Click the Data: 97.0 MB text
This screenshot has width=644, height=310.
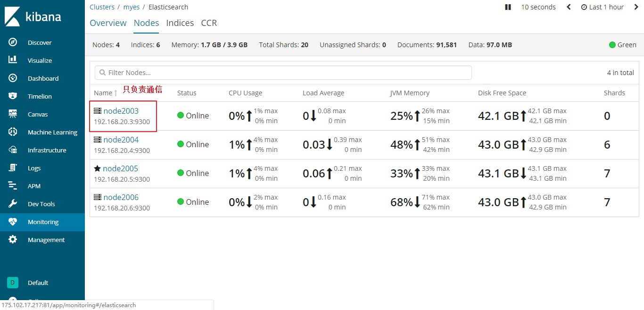[490, 45]
